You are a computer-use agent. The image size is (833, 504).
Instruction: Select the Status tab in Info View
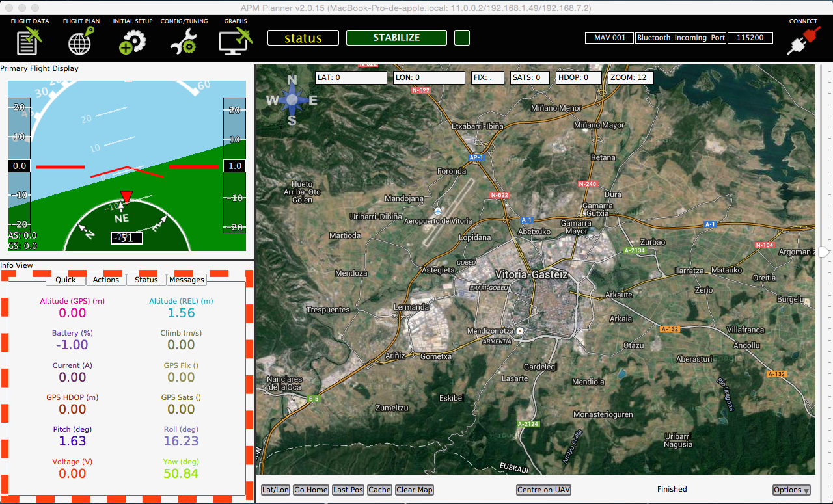(146, 280)
